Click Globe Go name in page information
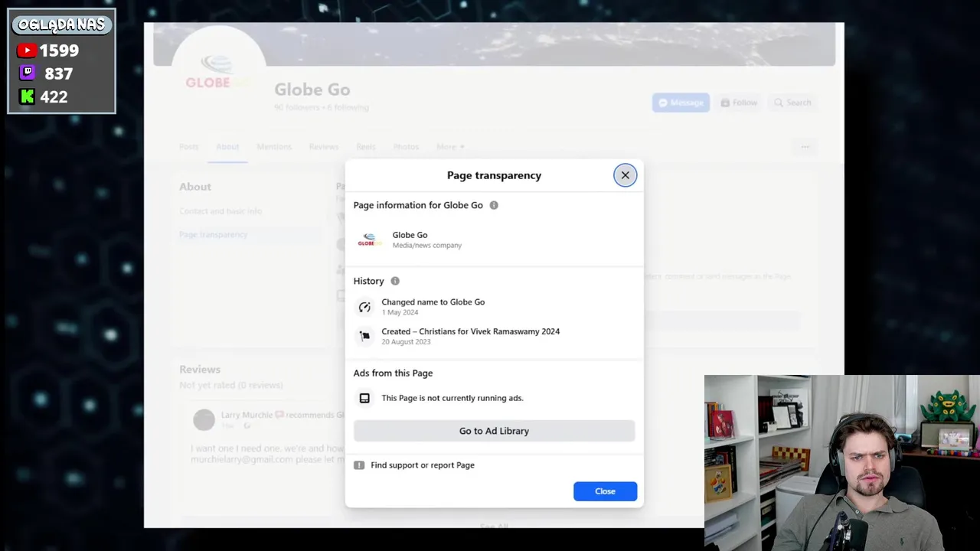The height and width of the screenshot is (551, 980). point(410,235)
